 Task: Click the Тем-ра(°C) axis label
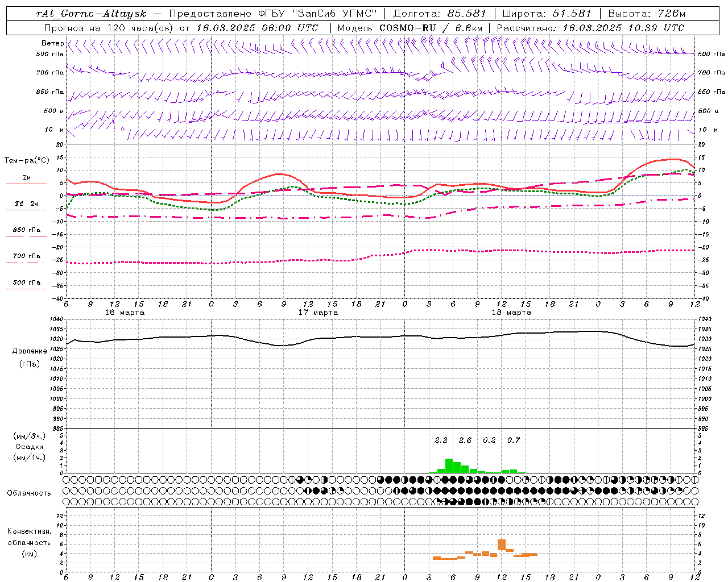[x=27, y=161]
